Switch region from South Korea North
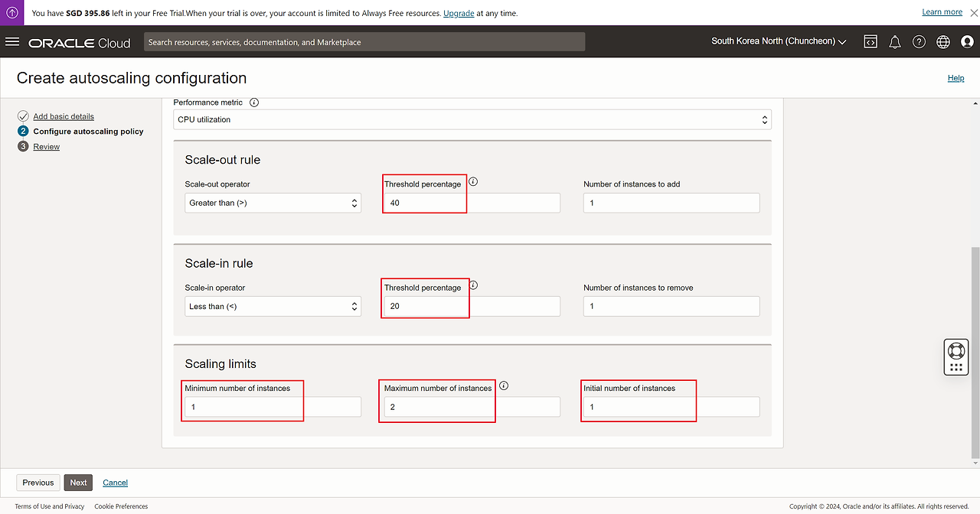The height and width of the screenshot is (514, 980). click(x=778, y=41)
